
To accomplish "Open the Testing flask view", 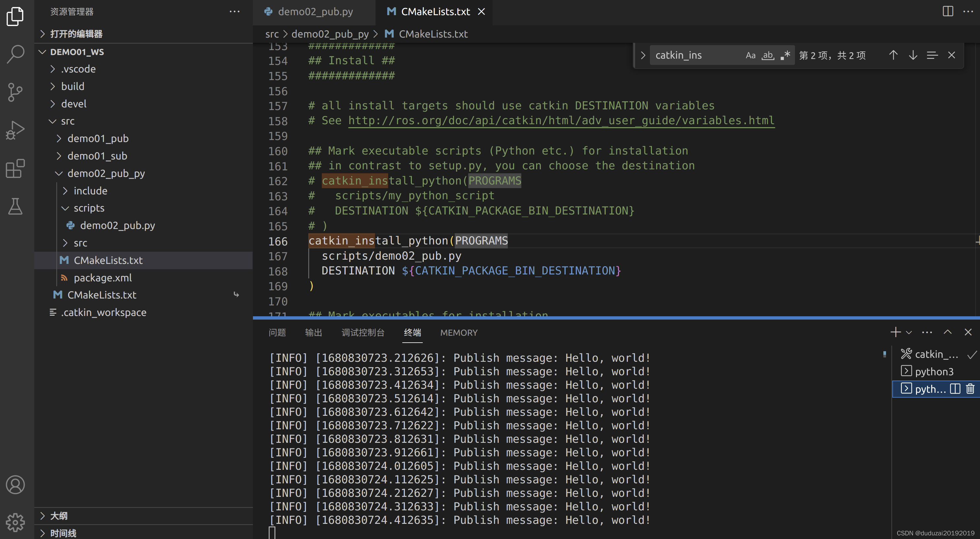I will coord(15,206).
